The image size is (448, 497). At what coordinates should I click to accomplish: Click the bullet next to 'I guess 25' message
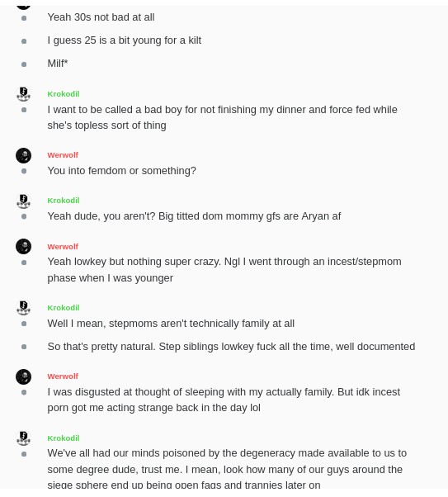click(24, 41)
